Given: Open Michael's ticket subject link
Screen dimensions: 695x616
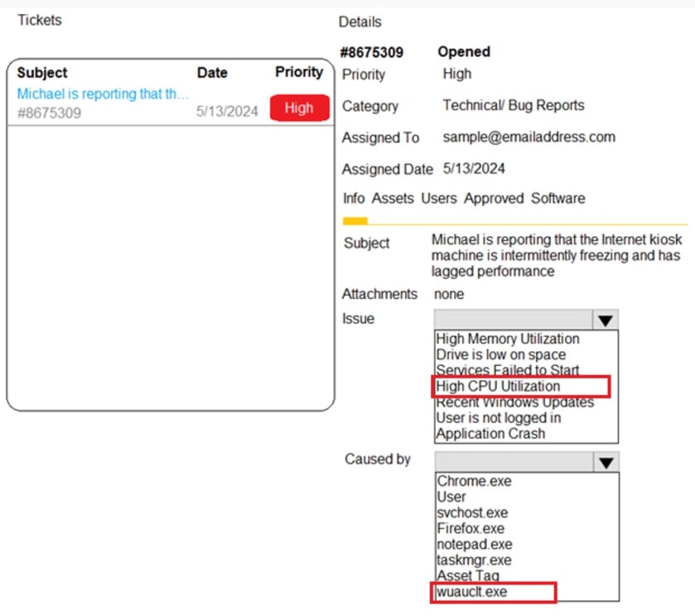Looking at the screenshot, I should click(102, 94).
